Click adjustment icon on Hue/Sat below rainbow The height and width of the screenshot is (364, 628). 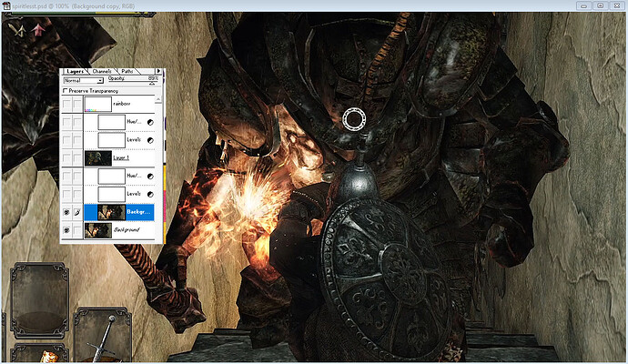[x=150, y=122]
